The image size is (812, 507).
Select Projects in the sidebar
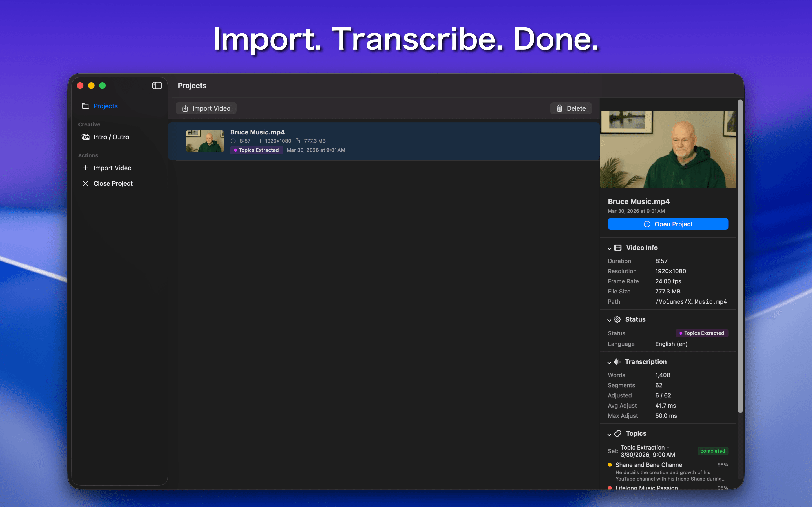pyautogui.click(x=105, y=106)
